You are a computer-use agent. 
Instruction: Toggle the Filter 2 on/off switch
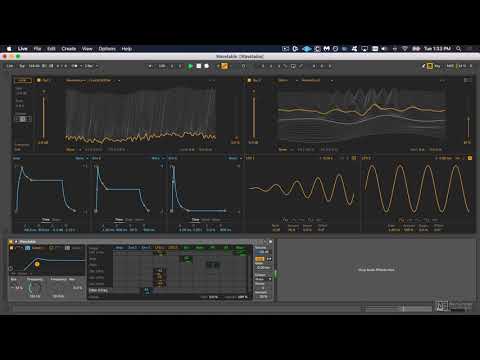52,248
